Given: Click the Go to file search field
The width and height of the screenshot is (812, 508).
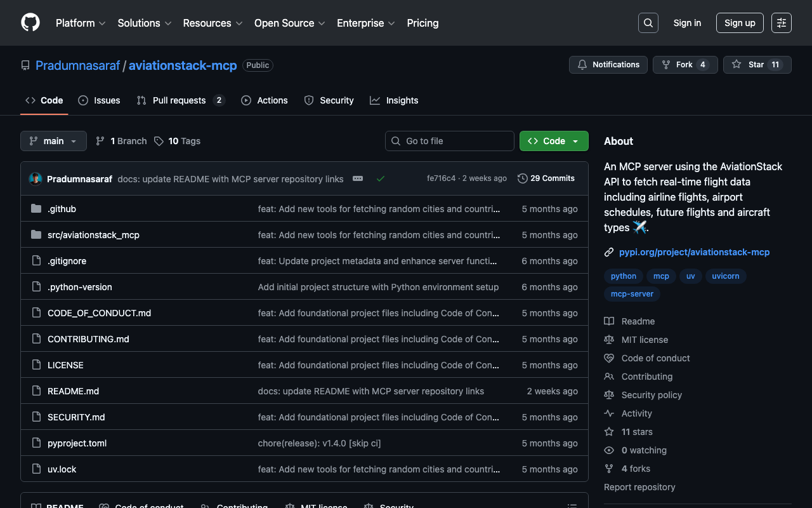Looking at the screenshot, I should tap(450, 141).
